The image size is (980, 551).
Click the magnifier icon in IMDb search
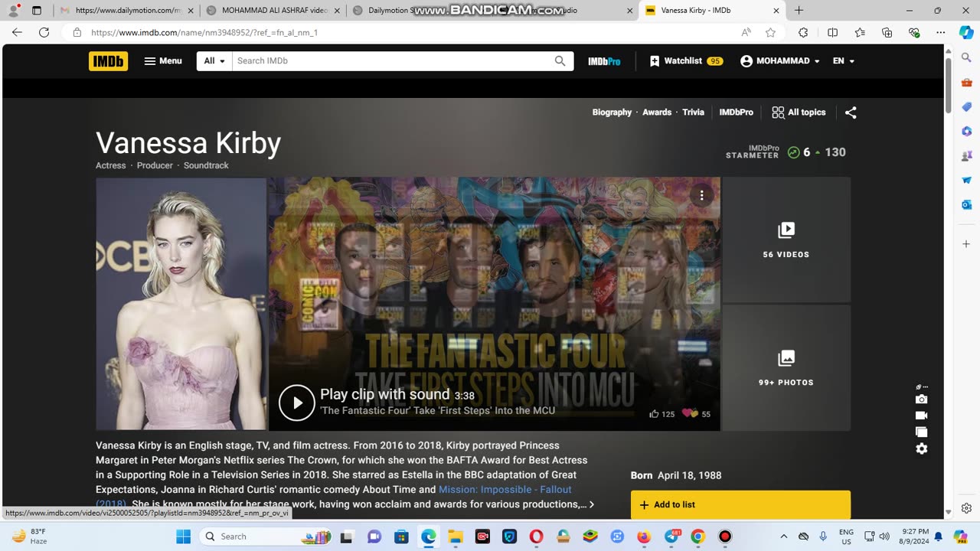(x=560, y=61)
